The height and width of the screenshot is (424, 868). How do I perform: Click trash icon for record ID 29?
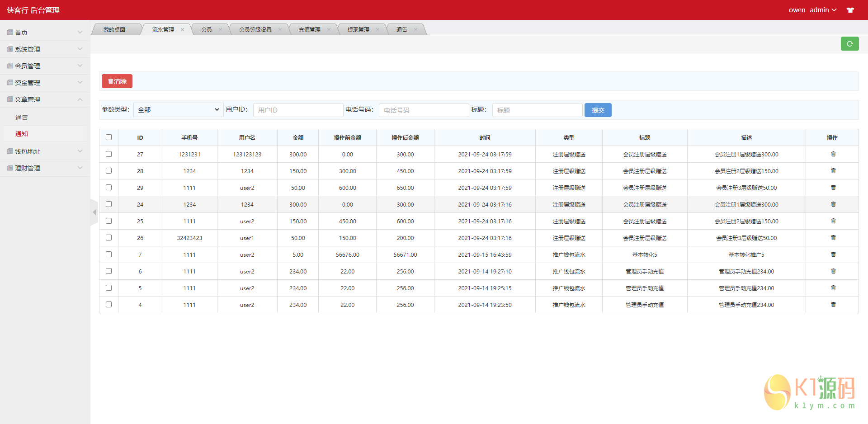click(833, 188)
